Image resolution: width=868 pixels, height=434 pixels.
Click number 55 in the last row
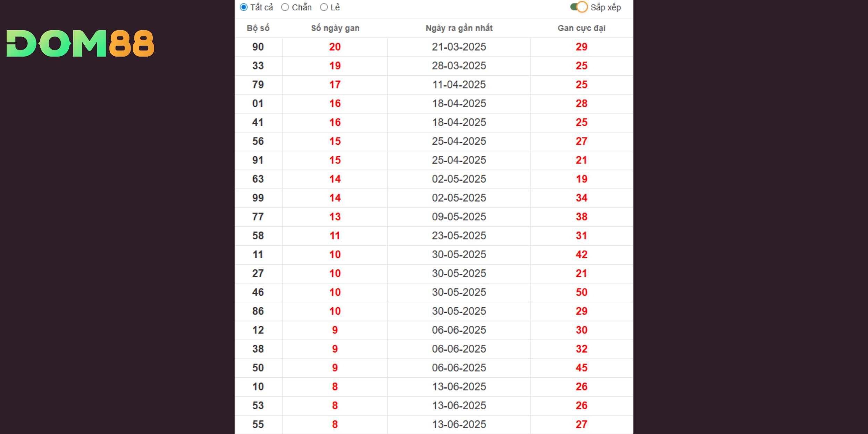pyautogui.click(x=258, y=424)
